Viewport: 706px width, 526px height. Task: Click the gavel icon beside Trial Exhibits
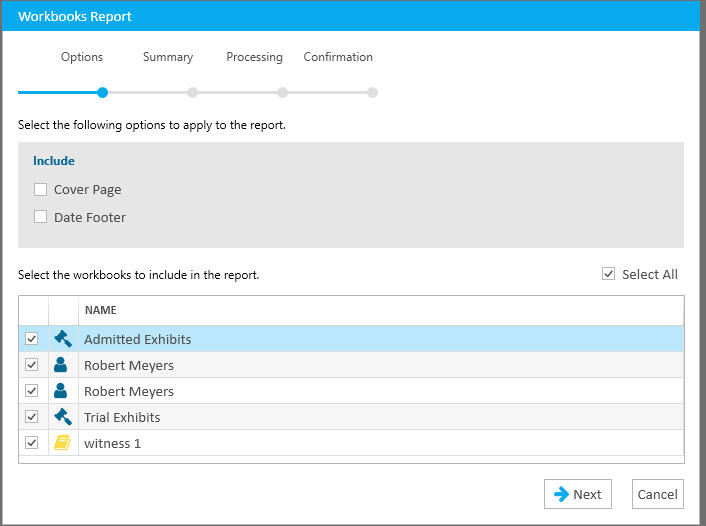click(x=63, y=417)
